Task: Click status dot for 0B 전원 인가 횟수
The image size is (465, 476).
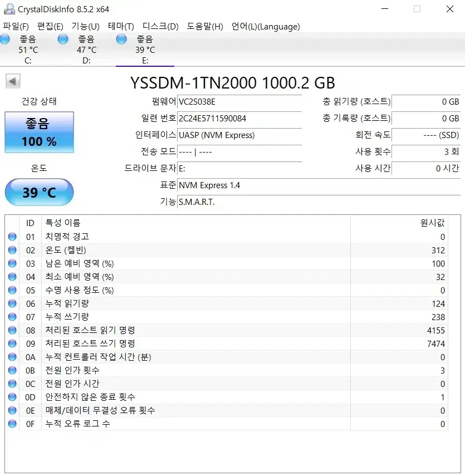Action: pyautogui.click(x=12, y=370)
